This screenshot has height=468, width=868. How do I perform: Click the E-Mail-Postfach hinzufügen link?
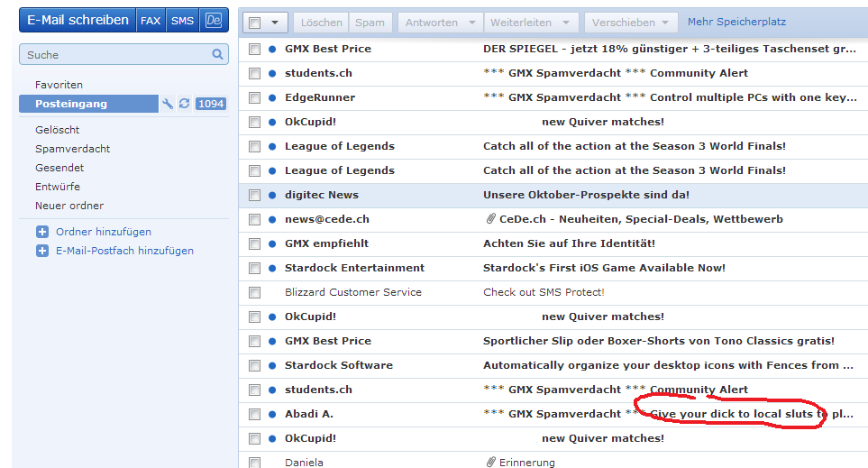pyautogui.click(x=124, y=251)
